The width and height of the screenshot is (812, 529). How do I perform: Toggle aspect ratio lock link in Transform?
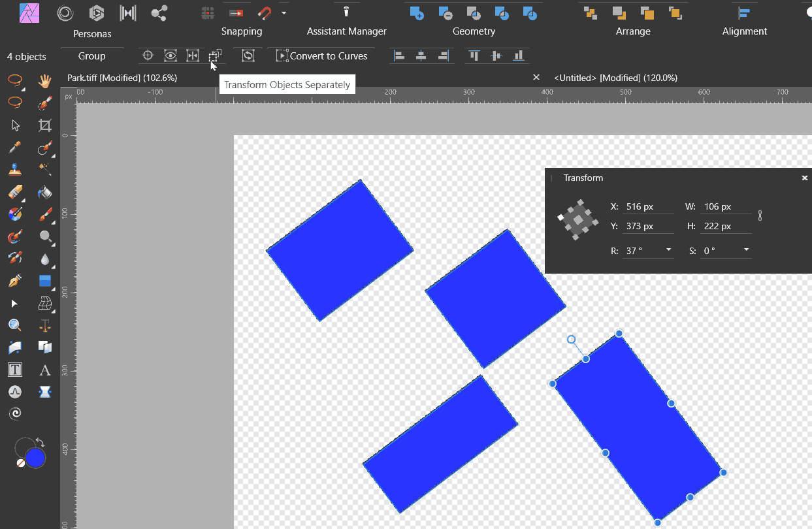(760, 216)
